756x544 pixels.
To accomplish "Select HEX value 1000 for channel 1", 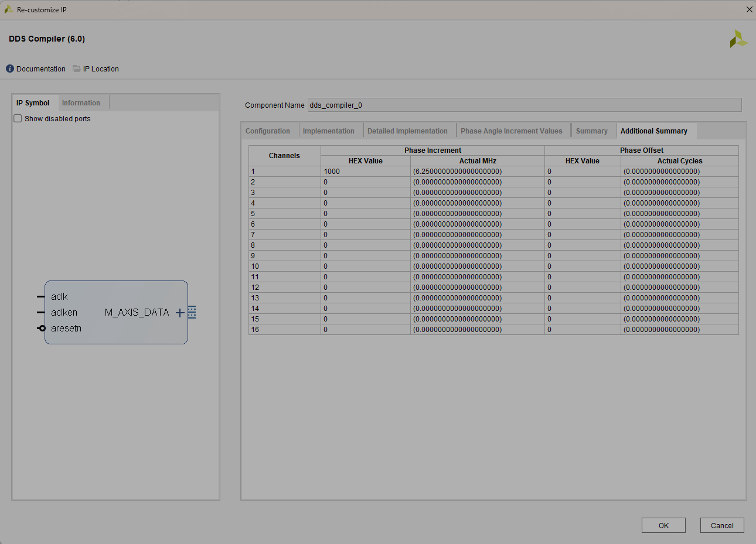I will (x=366, y=172).
